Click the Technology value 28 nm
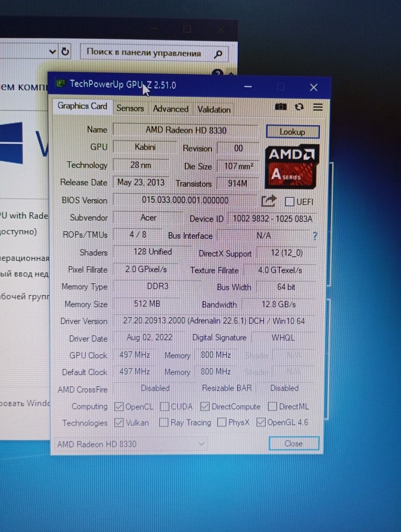Viewport: 401px width, 532px height. pyautogui.click(x=140, y=165)
